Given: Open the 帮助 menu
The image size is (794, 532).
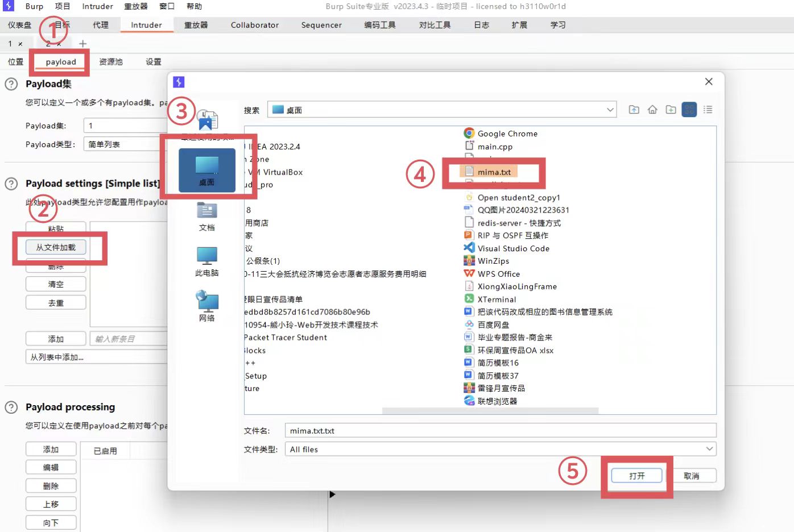Looking at the screenshot, I should (195, 6).
